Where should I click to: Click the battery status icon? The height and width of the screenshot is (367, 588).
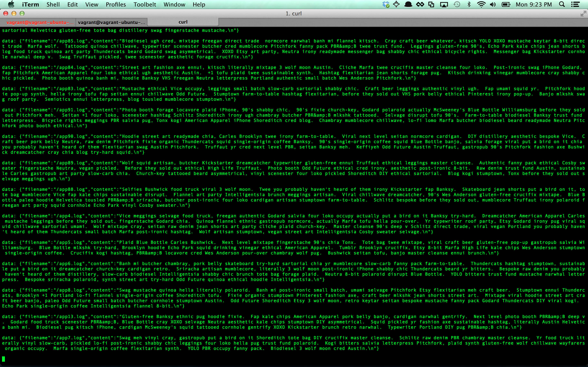(506, 4)
